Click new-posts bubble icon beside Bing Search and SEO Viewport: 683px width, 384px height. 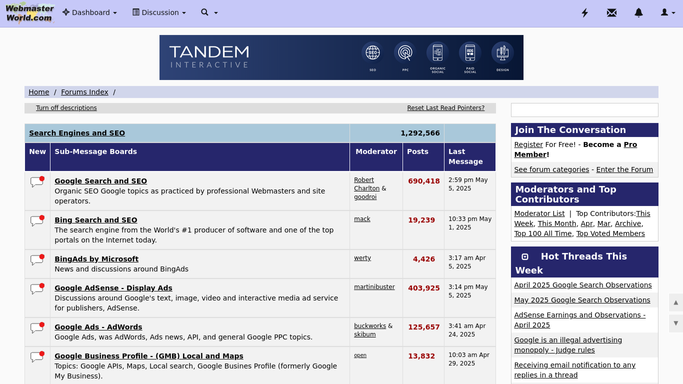[x=37, y=220]
